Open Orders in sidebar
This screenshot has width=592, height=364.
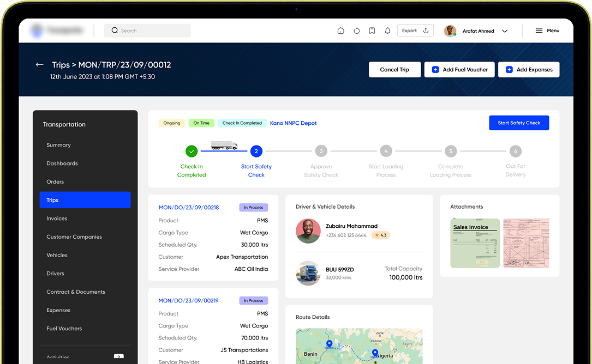(x=55, y=182)
